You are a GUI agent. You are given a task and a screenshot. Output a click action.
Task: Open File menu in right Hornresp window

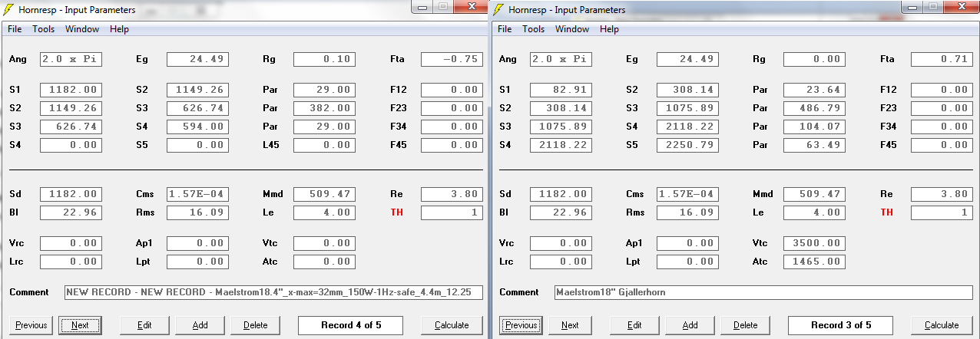(505, 29)
